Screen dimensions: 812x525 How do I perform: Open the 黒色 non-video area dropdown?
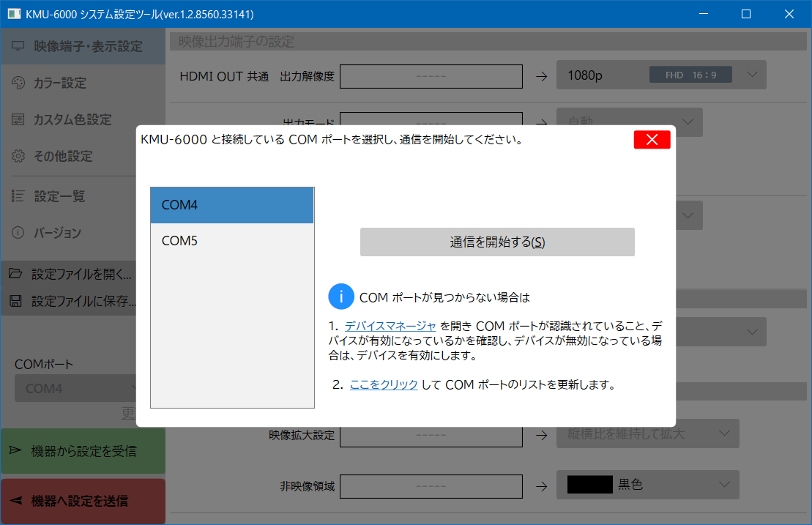[723, 485]
